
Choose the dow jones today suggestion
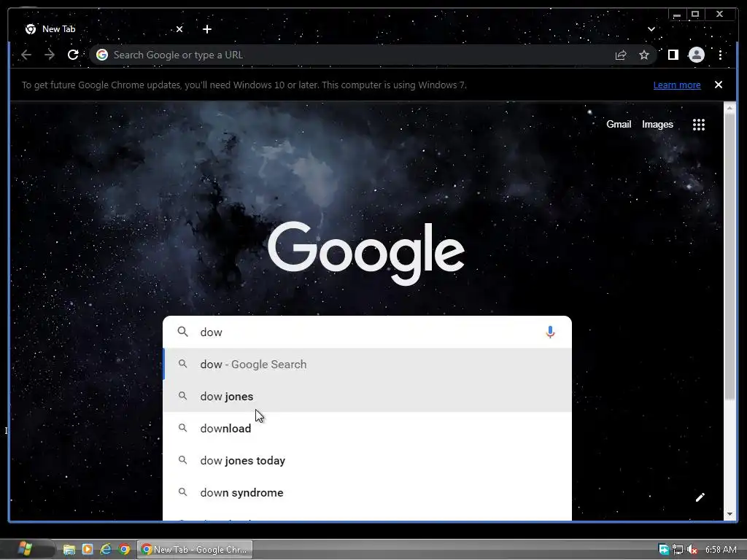point(368,461)
